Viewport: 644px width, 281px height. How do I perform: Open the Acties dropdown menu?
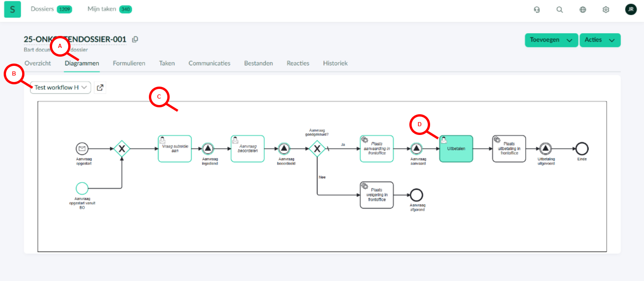[x=600, y=40]
